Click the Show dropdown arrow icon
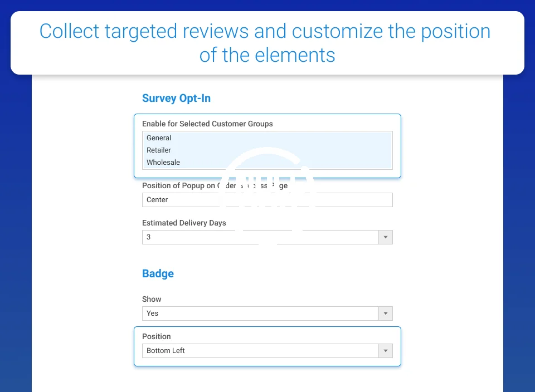535x392 pixels. 386,313
